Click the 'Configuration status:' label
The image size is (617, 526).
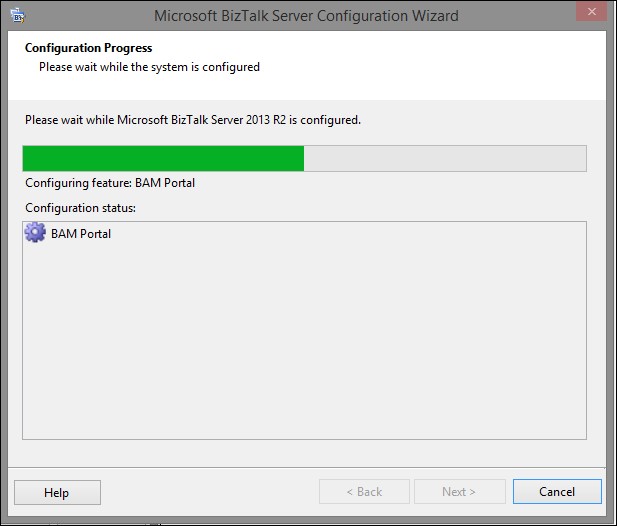81,208
